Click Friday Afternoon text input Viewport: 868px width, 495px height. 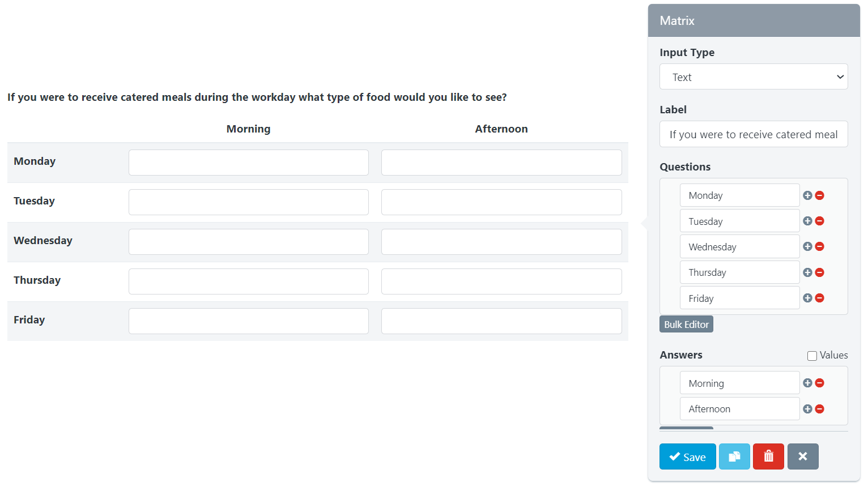[x=501, y=321]
